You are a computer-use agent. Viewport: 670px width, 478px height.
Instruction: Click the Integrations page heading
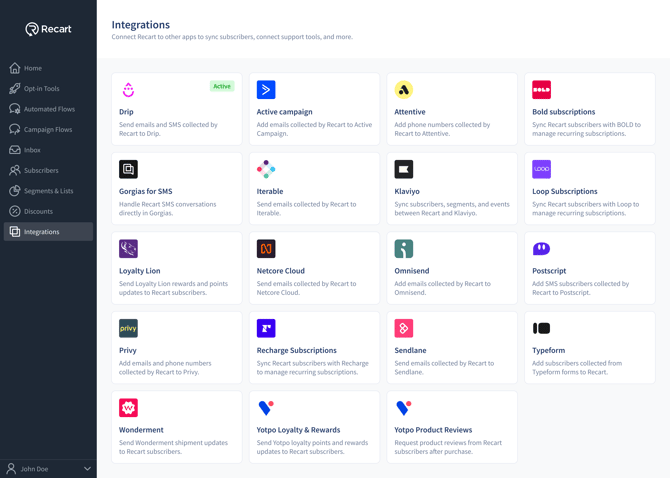click(x=141, y=25)
